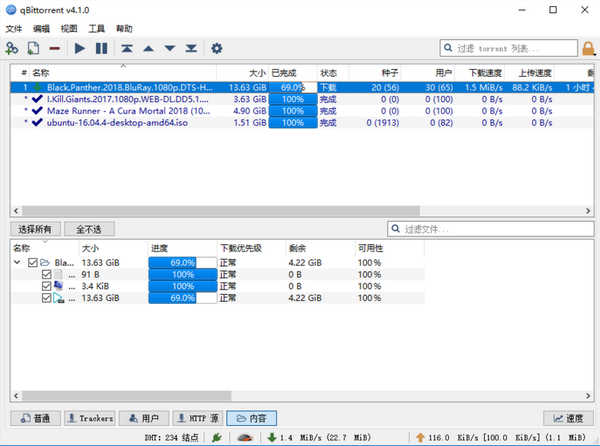Click the file icon of the 3.4 KiB file
600x446 pixels.
click(x=58, y=286)
